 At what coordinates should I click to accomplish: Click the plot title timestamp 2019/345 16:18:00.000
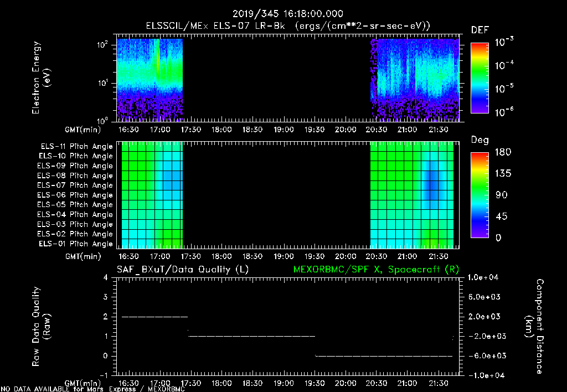(x=287, y=14)
